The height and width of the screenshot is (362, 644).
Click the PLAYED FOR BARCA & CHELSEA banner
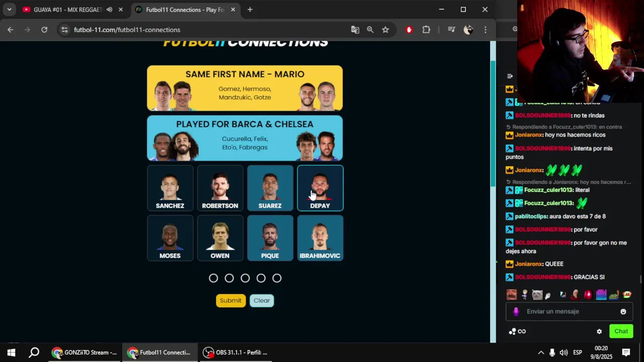(x=245, y=138)
